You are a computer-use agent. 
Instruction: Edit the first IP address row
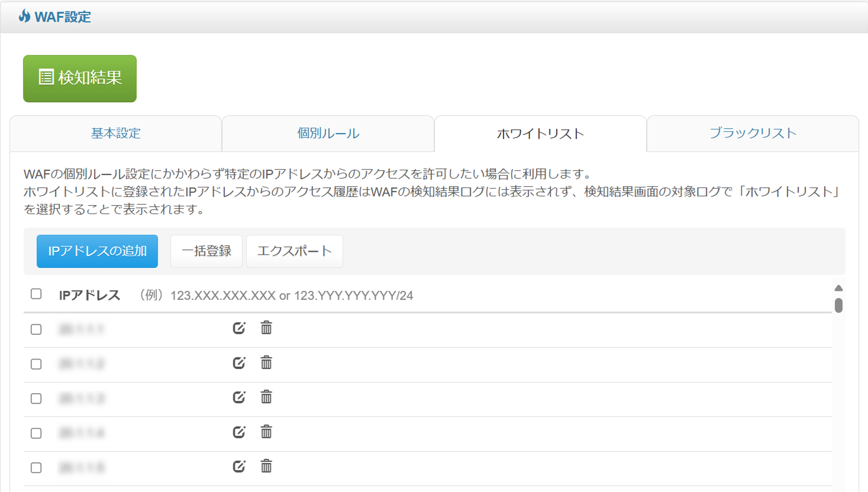(x=239, y=328)
